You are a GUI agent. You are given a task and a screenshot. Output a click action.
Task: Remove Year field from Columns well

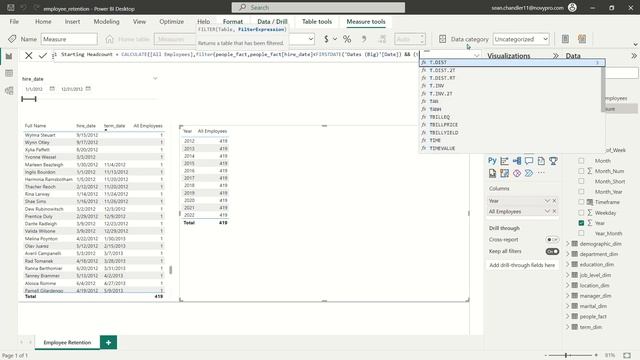(554, 201)
